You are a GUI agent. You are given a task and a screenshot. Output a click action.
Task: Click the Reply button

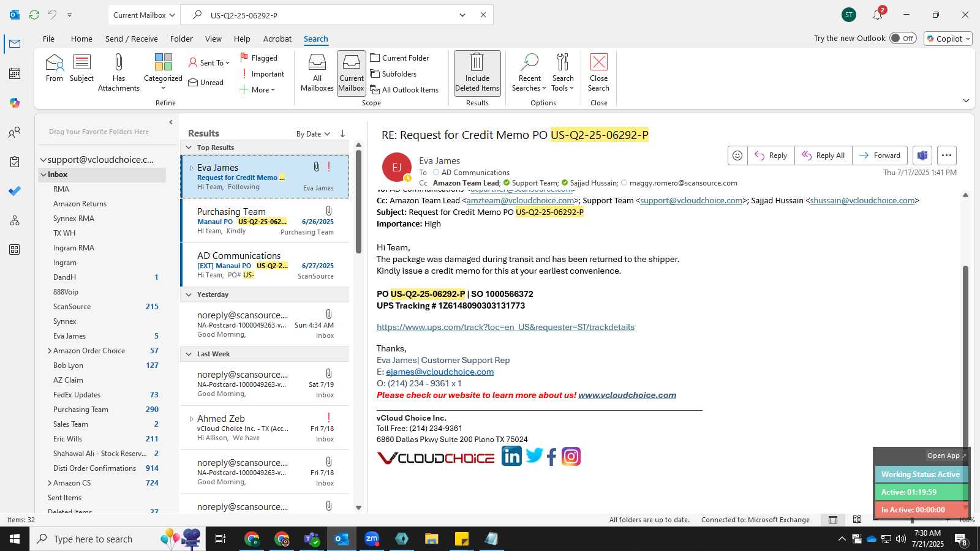coord(771,156)
